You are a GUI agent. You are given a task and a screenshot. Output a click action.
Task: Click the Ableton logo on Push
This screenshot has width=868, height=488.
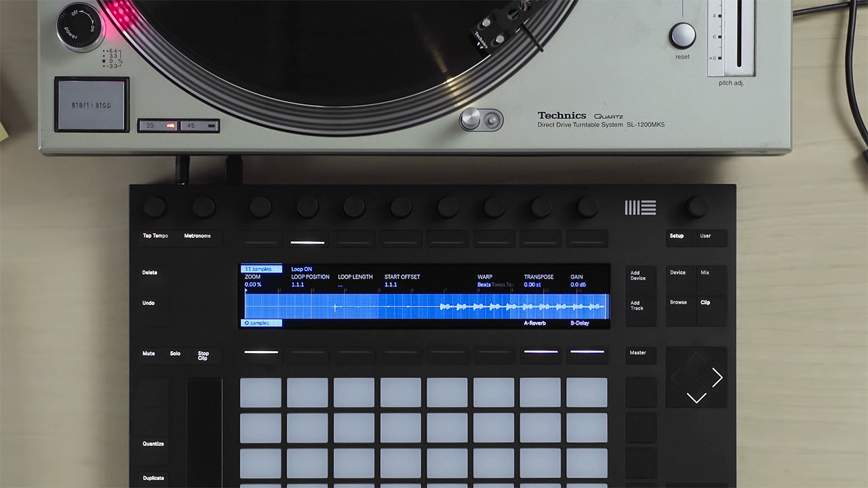(640, 207)
